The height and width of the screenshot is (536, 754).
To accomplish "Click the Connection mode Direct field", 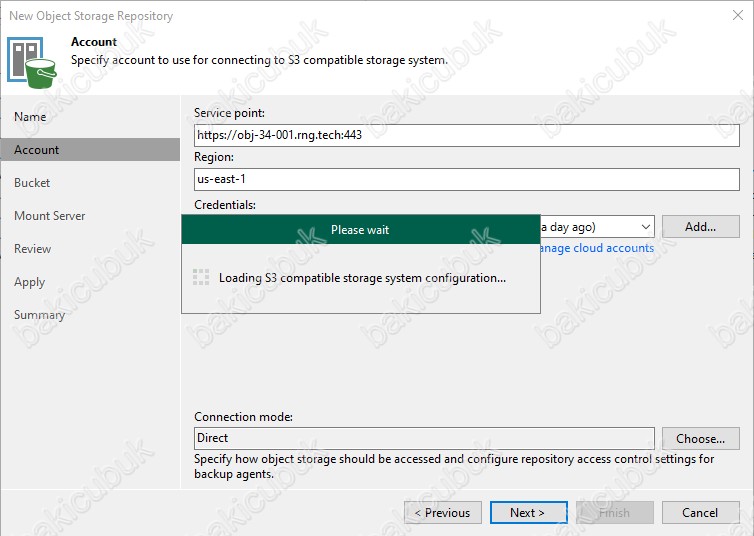I will (424, 438).
